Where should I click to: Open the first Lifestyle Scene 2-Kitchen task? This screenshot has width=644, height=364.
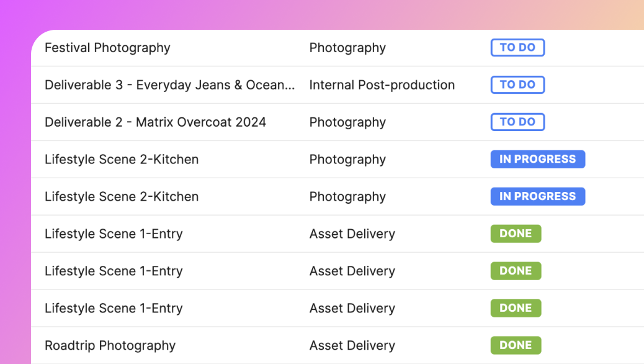point(121,159)
